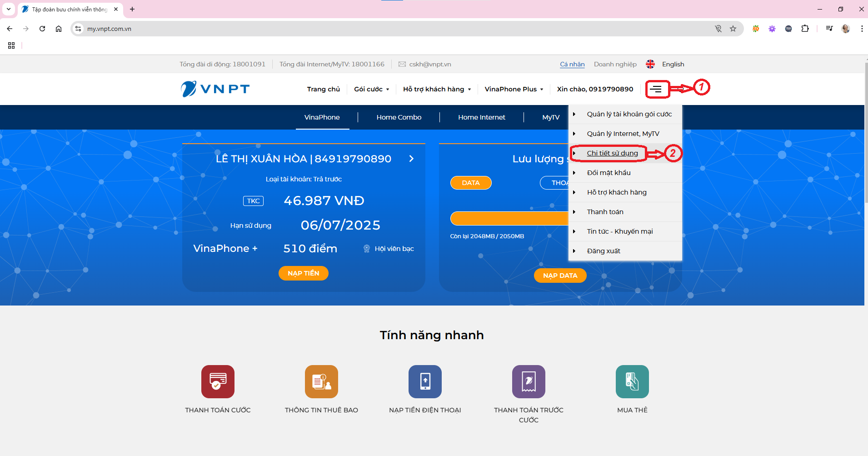The width and height of the screenshot is (868, 456).
Task: Select the MyTV tab
Action: click(551, 117)
